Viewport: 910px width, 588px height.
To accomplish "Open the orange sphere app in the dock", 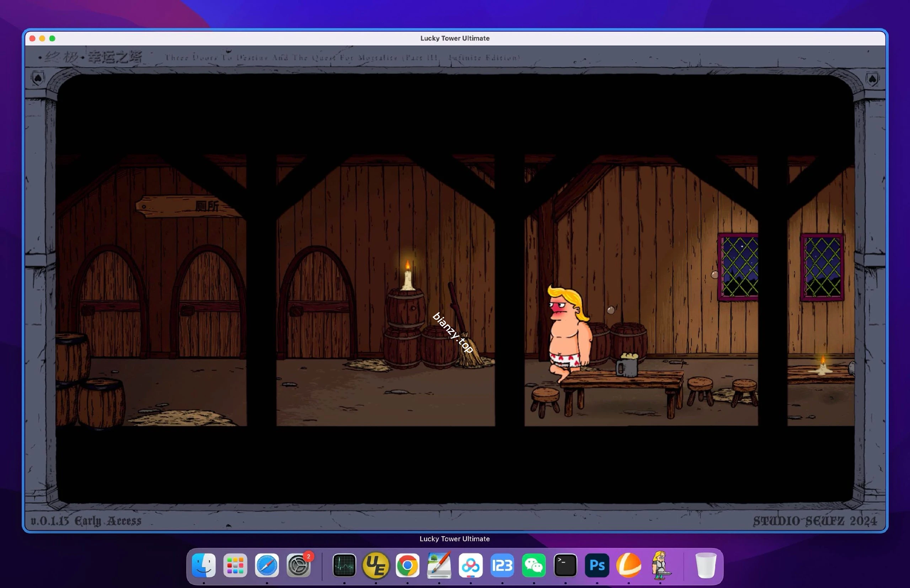I will [x=629, y=565].
